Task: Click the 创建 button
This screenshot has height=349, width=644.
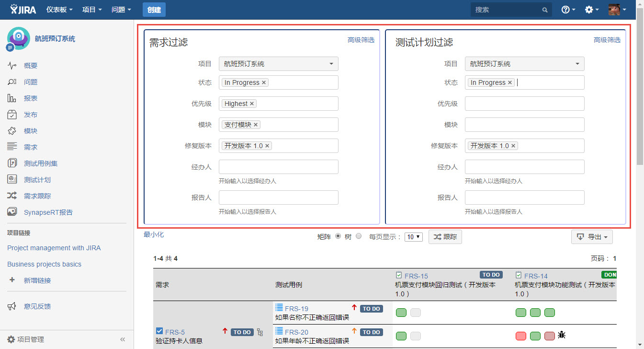Action: tap(154, 10)
